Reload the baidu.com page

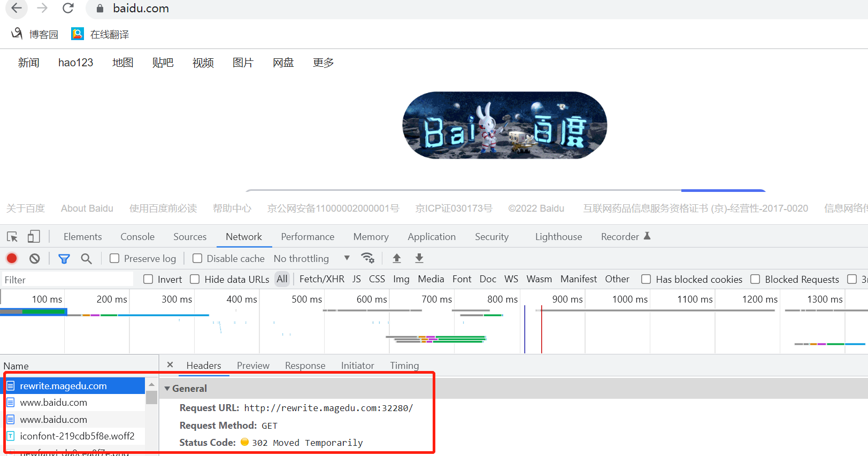point(68,8)
